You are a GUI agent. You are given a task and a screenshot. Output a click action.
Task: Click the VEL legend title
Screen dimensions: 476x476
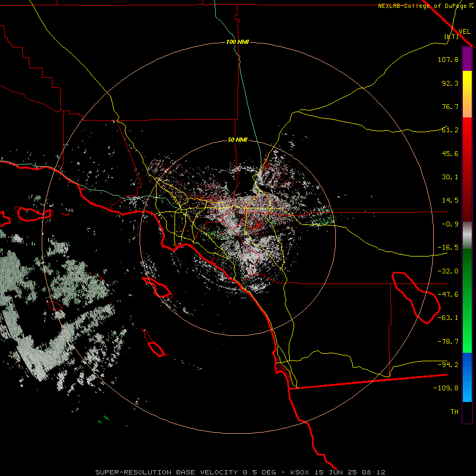[x=464, y=31]
